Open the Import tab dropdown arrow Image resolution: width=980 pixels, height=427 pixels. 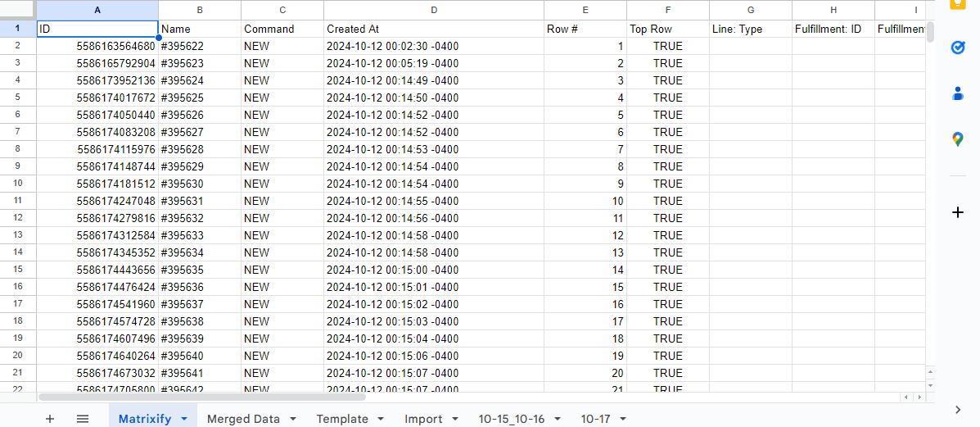point(455,419)
